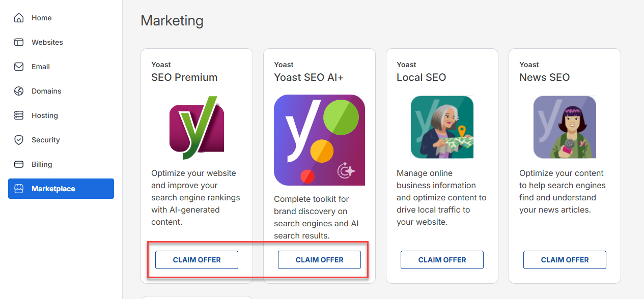This screenshot has width=644, height=299.
Task: Click the Security shield icon
Action: tap(19, 140)
